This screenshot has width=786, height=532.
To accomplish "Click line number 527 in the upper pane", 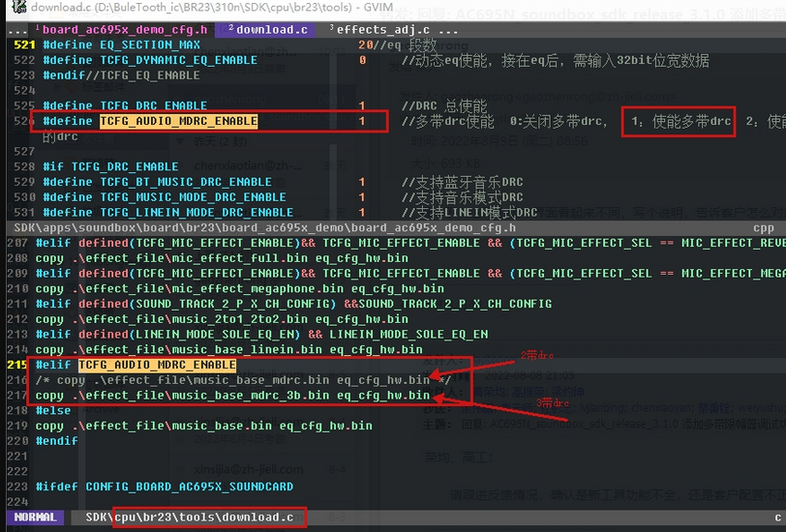I will pyautogui.click(x=24, y=151).
